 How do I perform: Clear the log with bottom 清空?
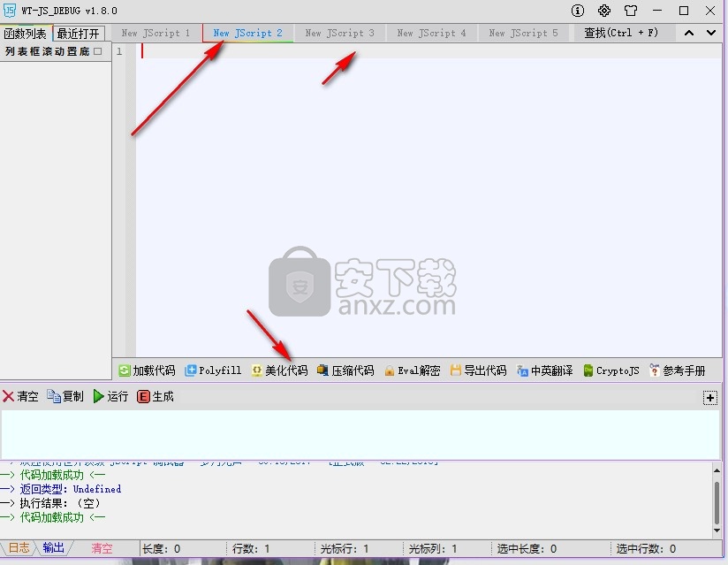click(x=102, y=548)
